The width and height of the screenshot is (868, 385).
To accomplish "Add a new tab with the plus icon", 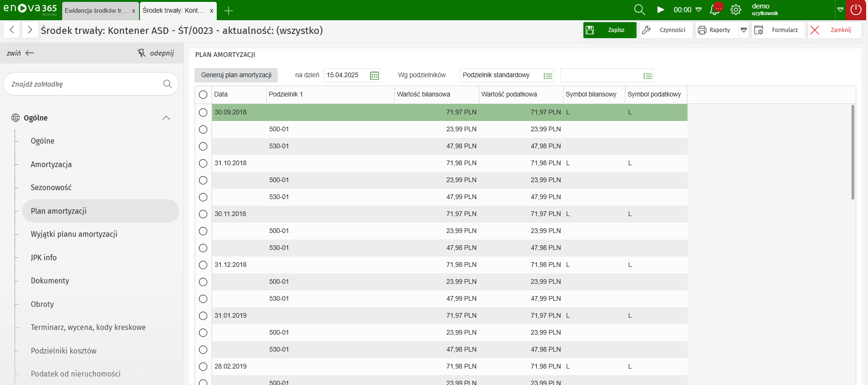I will (229, 11).
